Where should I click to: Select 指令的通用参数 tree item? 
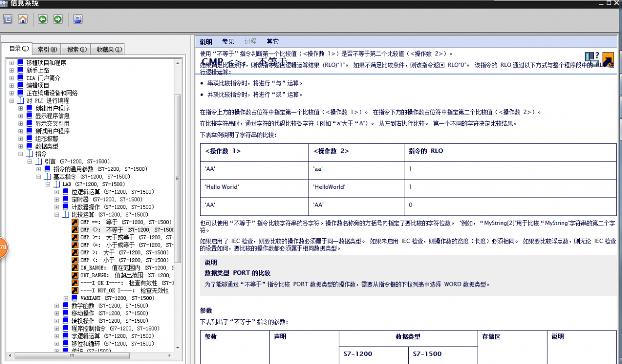(x=100, y=169)
